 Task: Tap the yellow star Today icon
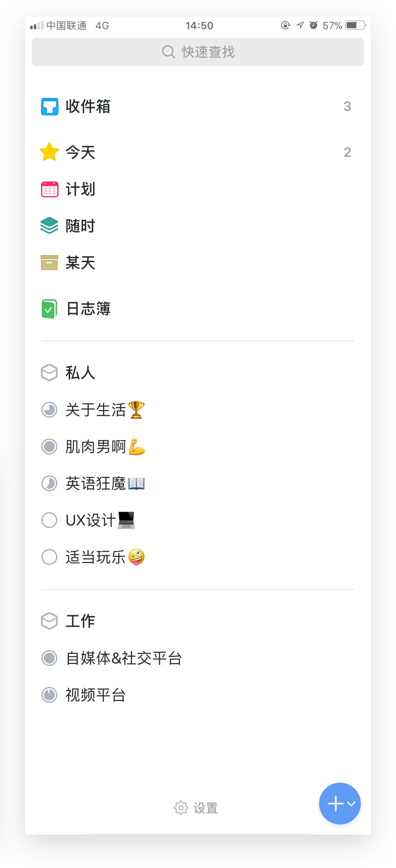click(x=49, y=152)
